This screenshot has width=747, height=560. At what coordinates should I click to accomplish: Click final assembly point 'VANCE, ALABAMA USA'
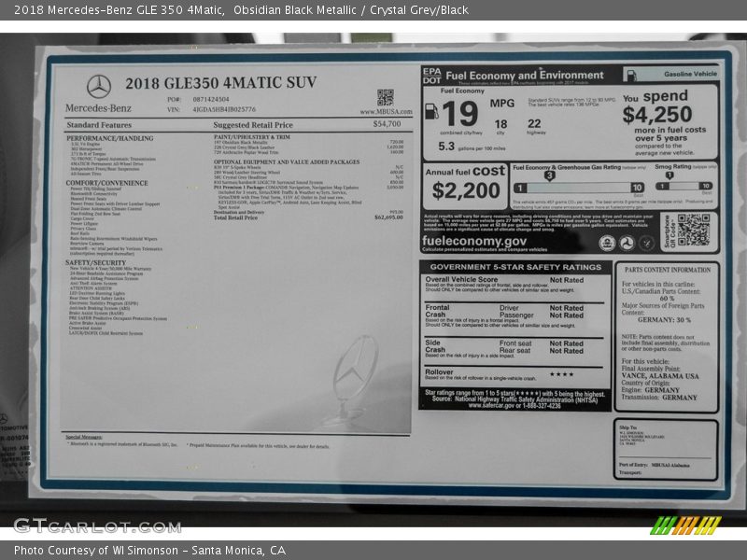tap(660, 376)
